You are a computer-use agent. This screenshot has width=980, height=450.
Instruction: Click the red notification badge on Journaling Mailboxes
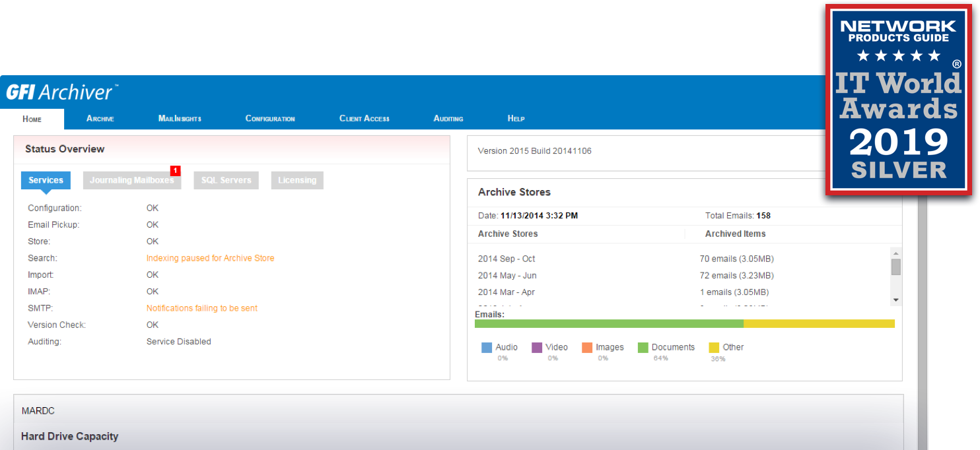pyautogui.click(x=175, y=171)
